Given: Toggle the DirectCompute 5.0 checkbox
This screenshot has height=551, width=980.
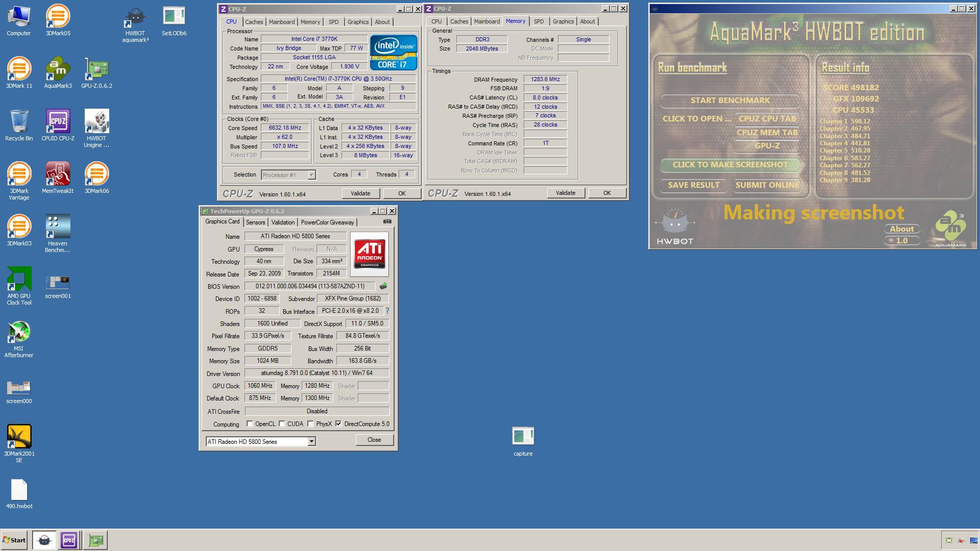Looking at the screenshot, I should 338,424.
